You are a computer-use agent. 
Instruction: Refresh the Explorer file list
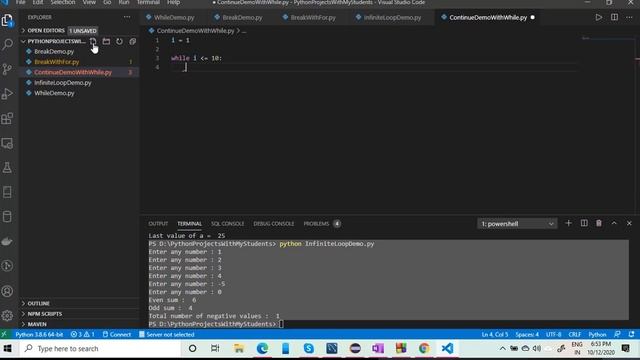pyautogui.click(x=119, y=41)
